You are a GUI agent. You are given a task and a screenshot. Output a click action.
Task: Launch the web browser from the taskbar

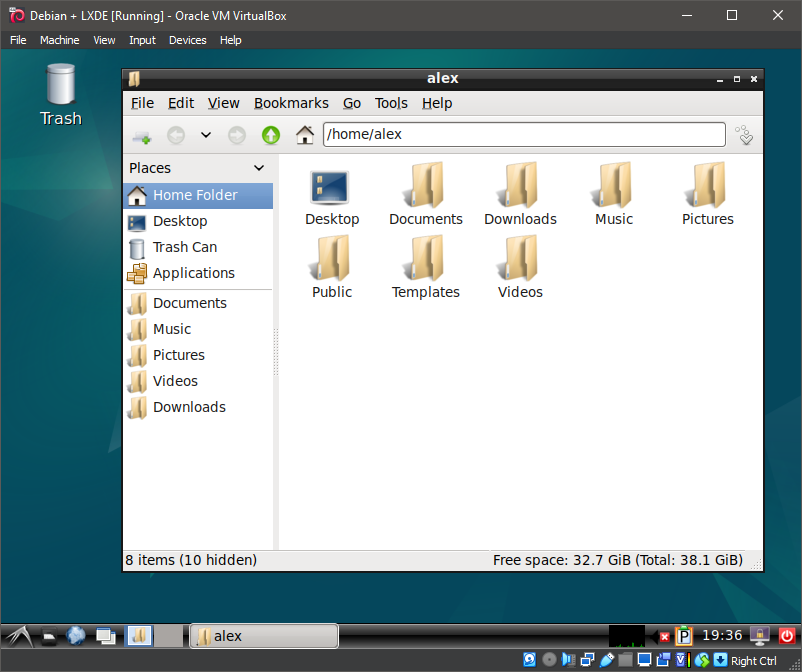click(x=76, y=636)
